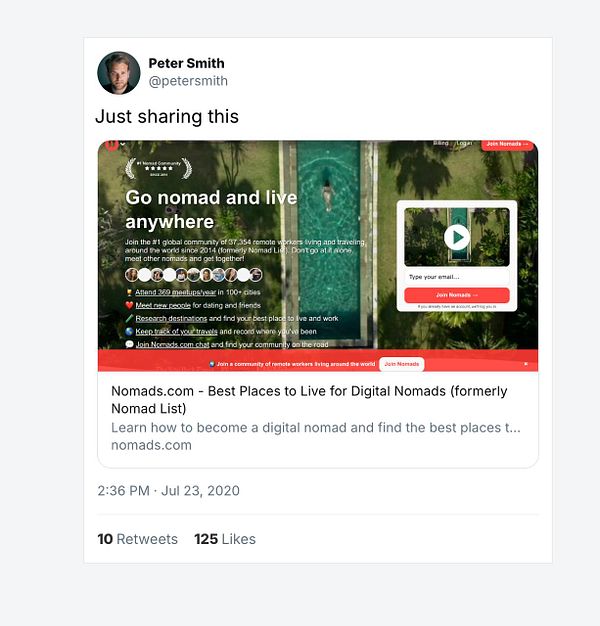Click the video play icon in the preview
The height and width of the screenshot is (626, 600).
pos(457,237)
